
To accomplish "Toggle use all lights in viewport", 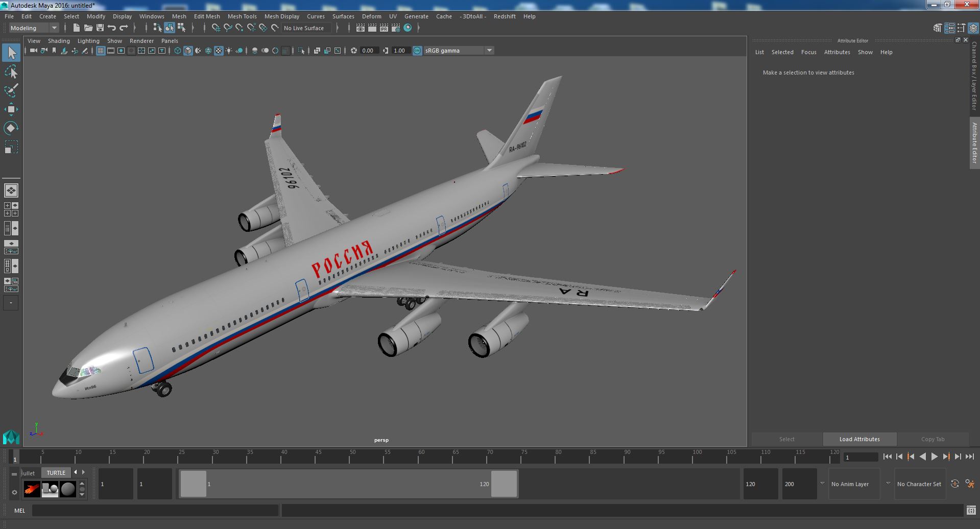I will click(229, 51).
